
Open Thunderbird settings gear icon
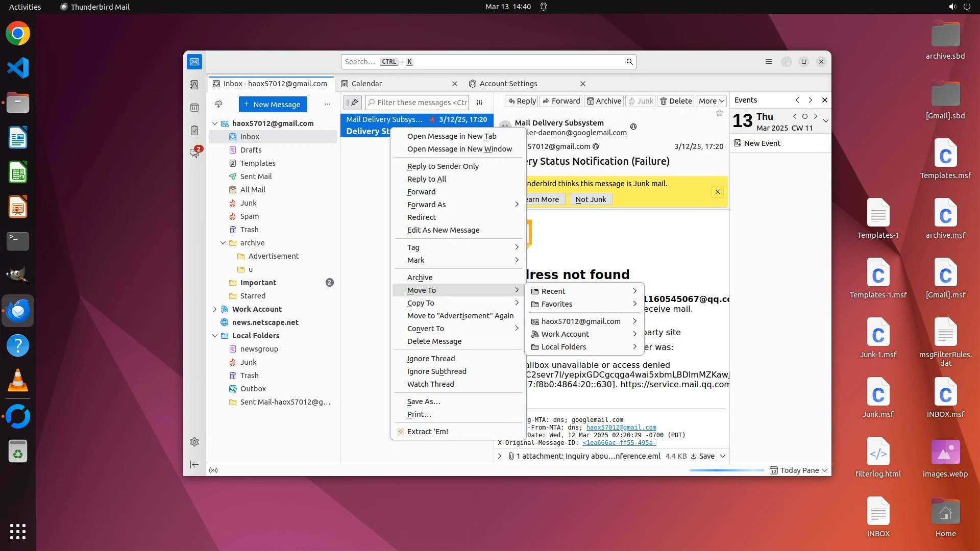[194, 442]
